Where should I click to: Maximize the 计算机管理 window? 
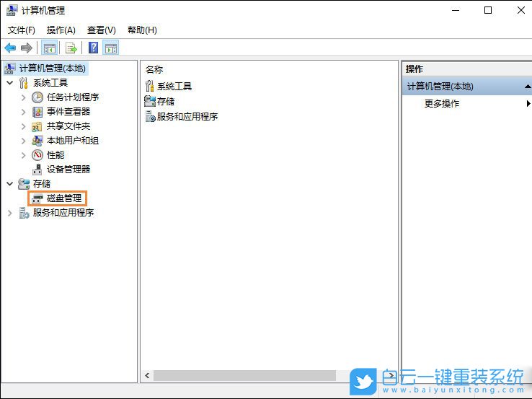488,10
